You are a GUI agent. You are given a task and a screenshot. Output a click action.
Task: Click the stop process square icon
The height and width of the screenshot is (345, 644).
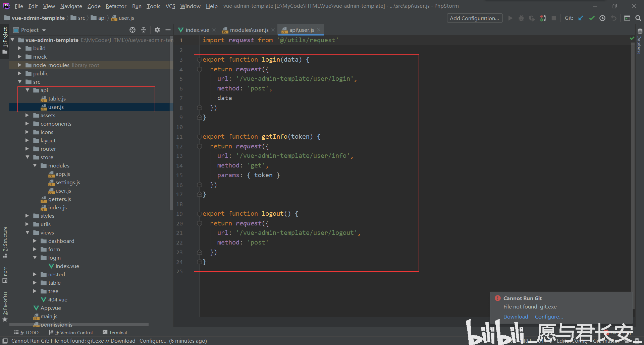[x=554, y=18]
